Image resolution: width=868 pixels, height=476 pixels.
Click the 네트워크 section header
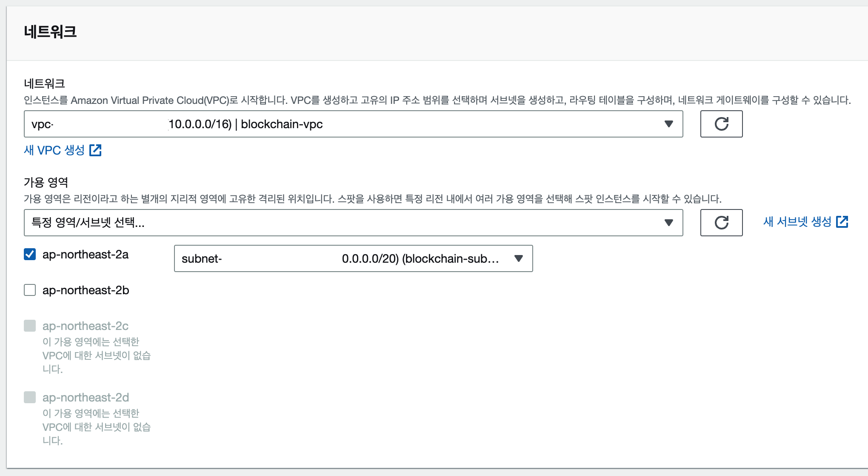(50, 32)
